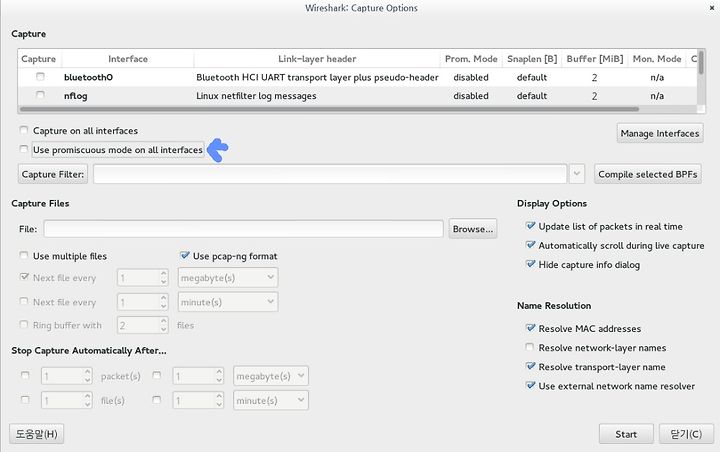Image resolution: width=720 pixels, height=452 pixels.
Task: Open the Next file every megabyte(s) dropdown
Action: (228, 277)
